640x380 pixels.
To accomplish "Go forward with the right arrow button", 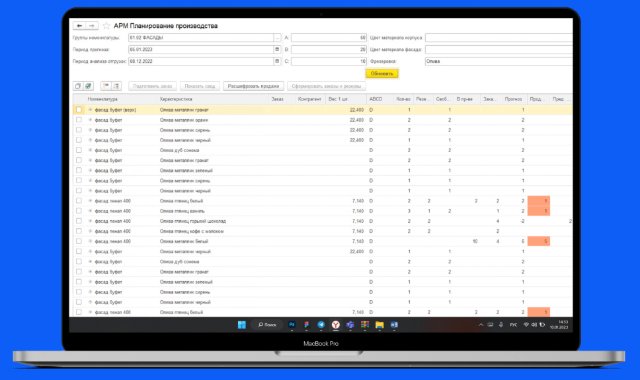I will (x=92, y=26).
